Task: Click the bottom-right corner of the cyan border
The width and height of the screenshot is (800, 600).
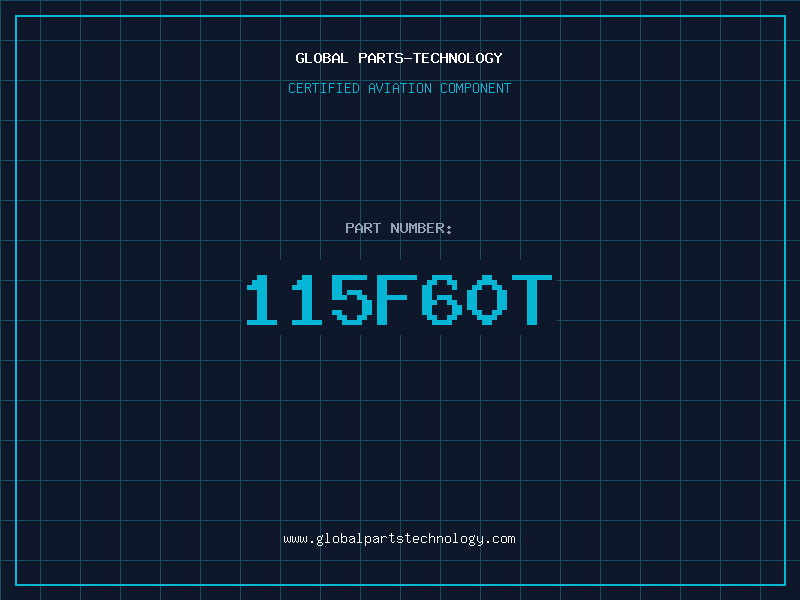Action: coord(784,584)
